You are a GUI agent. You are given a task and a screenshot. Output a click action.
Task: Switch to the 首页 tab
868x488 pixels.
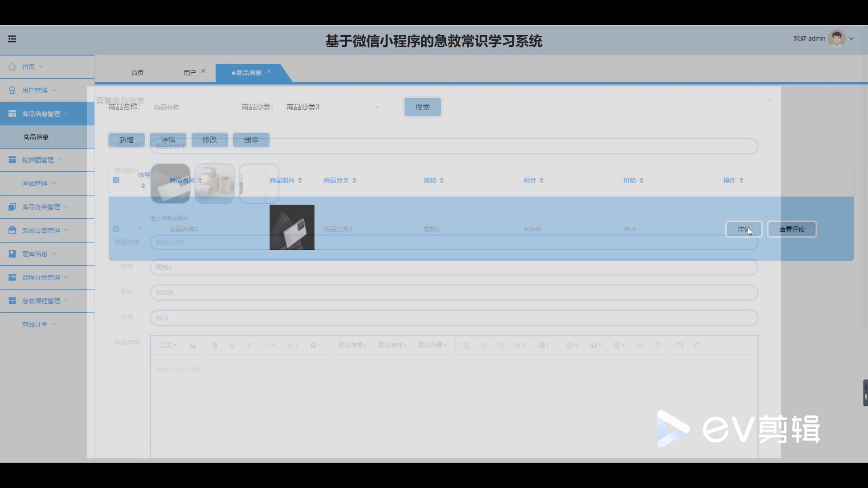tap(137, 73)
